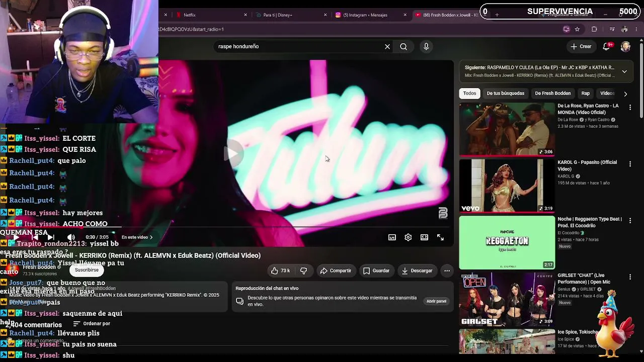Open video player settings gear

(x=408, y=237)
